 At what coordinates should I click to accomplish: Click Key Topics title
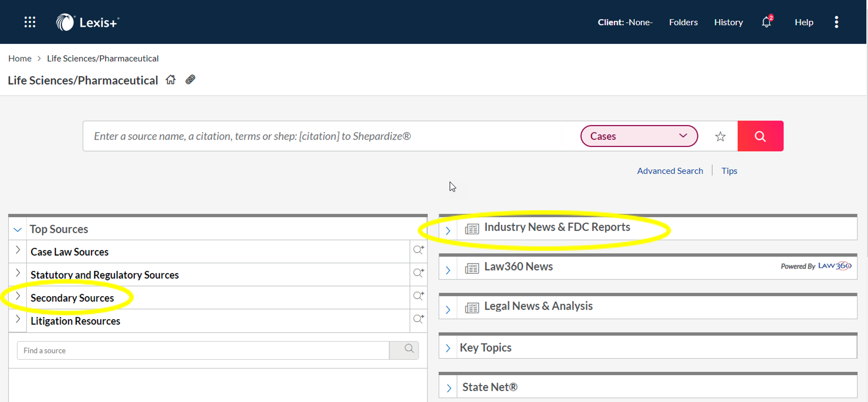486,347
